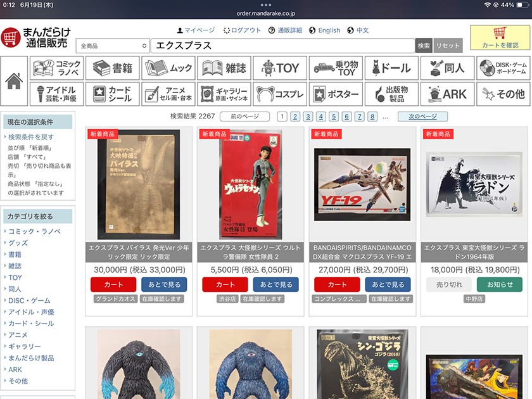Open ドール doll category tile
This screenshot has width=532, height=399.
tap(391, 68)
